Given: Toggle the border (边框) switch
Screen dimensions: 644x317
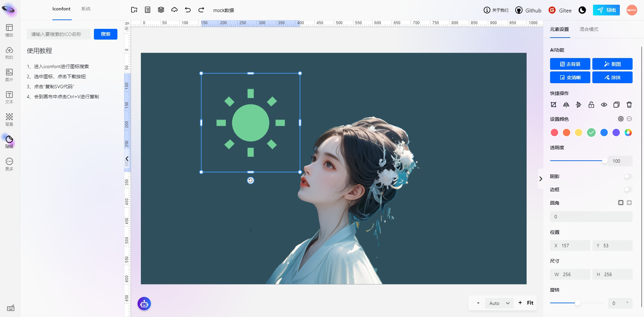Looking at the screenshot, I should coord(628,190).
